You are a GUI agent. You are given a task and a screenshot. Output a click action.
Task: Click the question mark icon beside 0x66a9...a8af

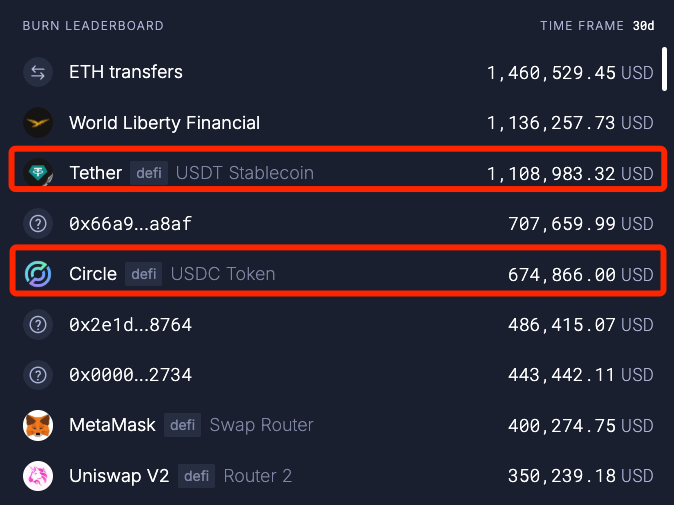(x=38, y=223)
